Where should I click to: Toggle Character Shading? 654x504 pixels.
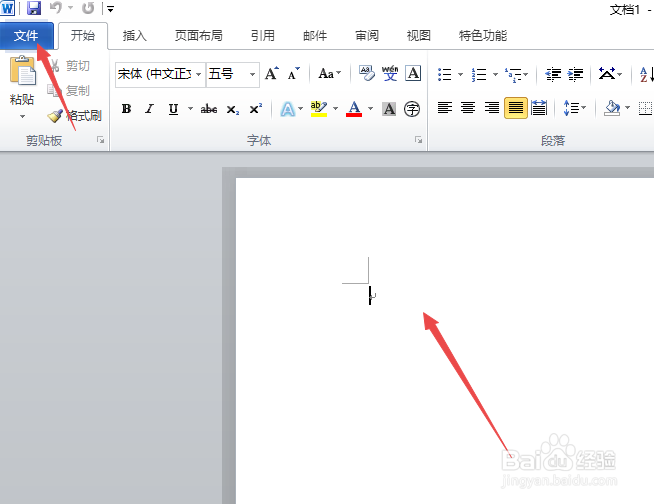click(389, 109)
